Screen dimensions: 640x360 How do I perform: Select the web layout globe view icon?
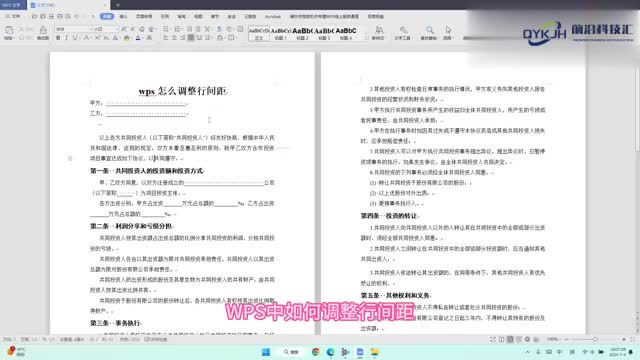527,339
